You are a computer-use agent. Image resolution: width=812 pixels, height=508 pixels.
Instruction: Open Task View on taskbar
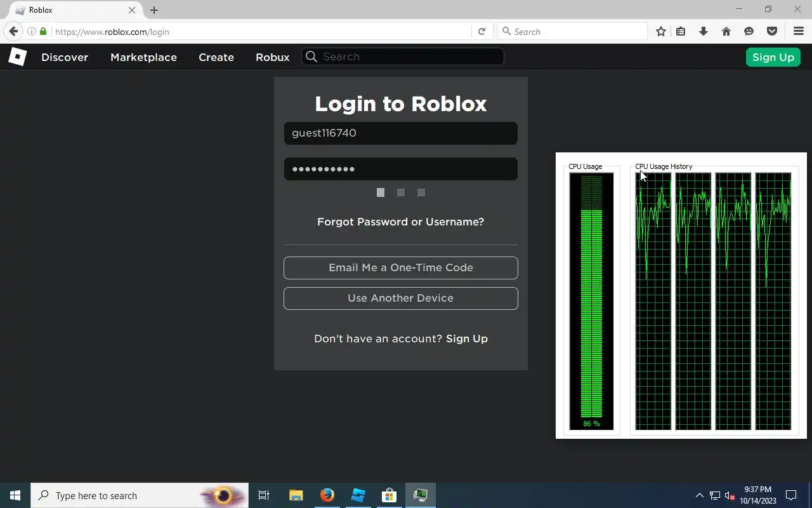click(264, 495)
